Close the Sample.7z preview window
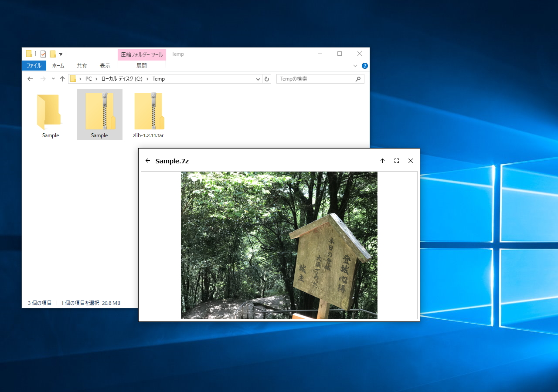 tap(411, 161)
